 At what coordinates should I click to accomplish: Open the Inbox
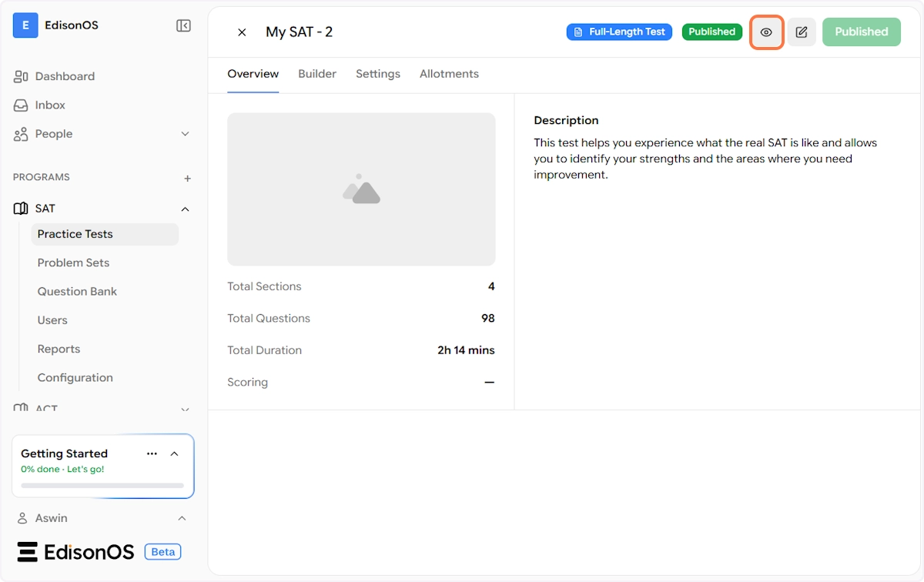[x=50, y=105]
